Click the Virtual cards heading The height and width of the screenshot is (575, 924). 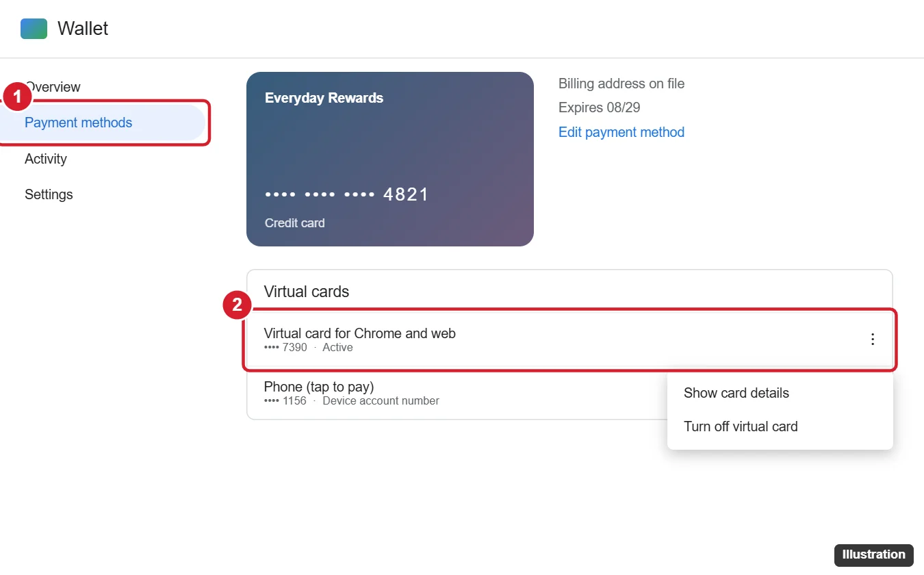click(307, 292)
